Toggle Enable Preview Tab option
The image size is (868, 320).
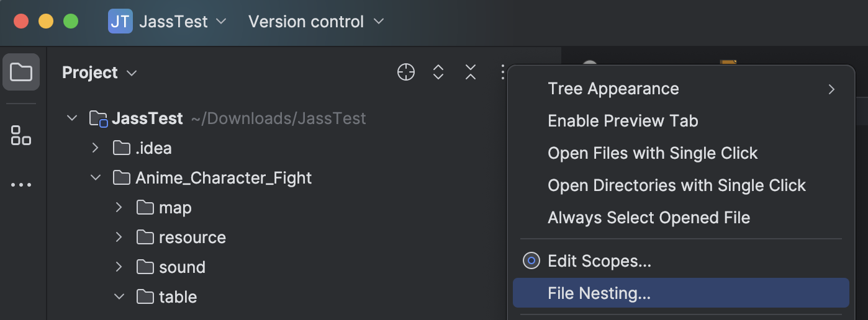[x=623, y=121]
